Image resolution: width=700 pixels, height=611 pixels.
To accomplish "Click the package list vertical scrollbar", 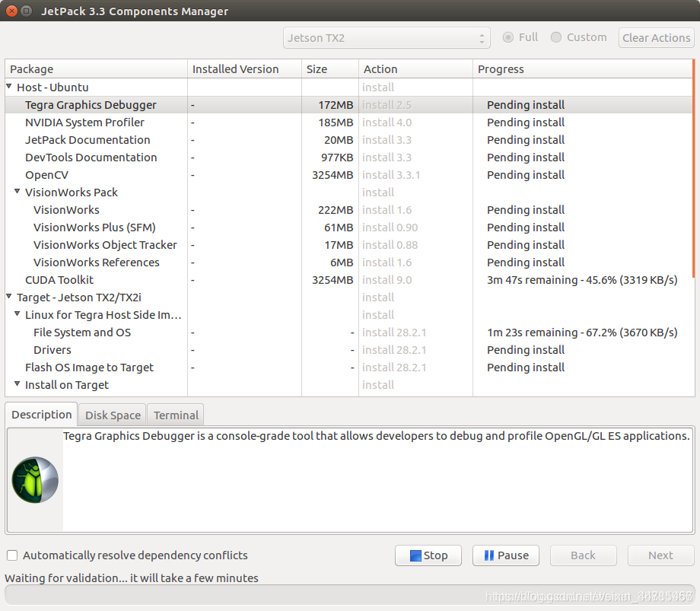I will pos(693,169).
